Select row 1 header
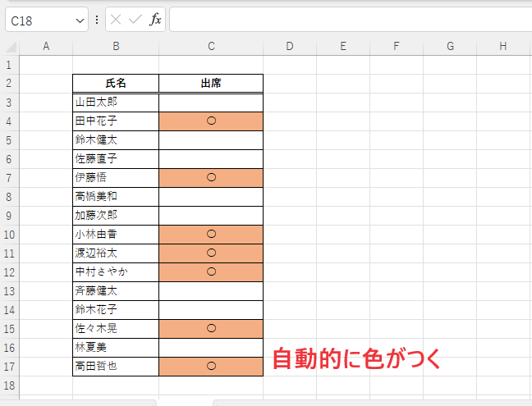 click(x=9, y=65)
